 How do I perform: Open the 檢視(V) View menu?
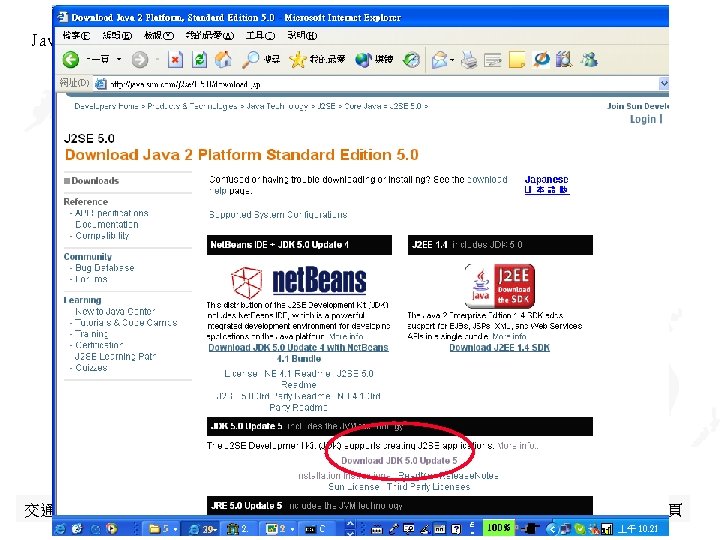tap(158, 35)
